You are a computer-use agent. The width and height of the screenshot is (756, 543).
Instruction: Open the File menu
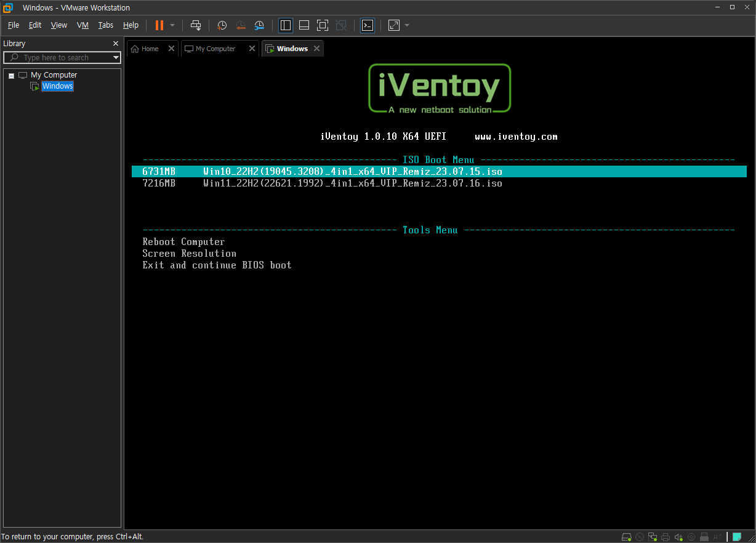coord(14,25)
